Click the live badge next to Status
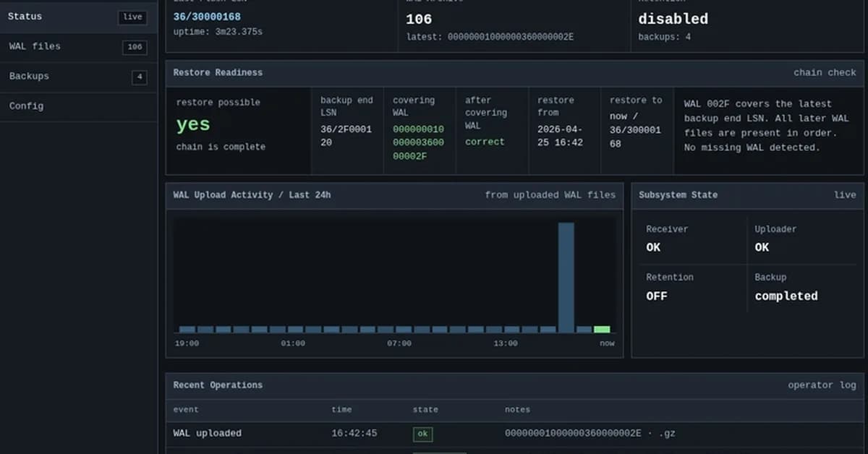This screenshot has height=454, width=868. 132,17
